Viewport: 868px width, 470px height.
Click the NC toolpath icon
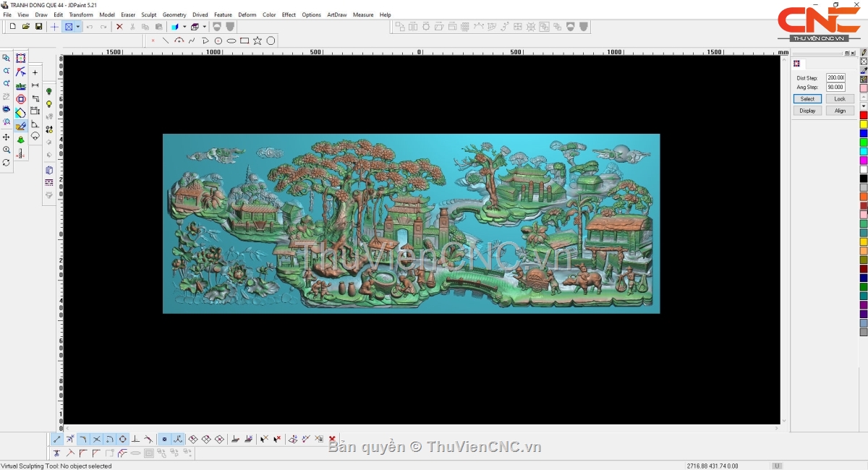[x=21, y=153]
